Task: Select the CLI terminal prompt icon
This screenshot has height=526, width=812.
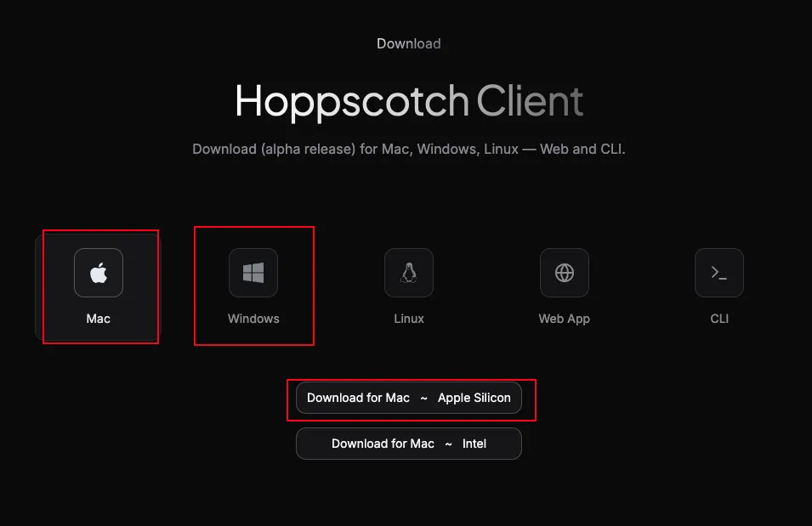Action: (719, 273)
